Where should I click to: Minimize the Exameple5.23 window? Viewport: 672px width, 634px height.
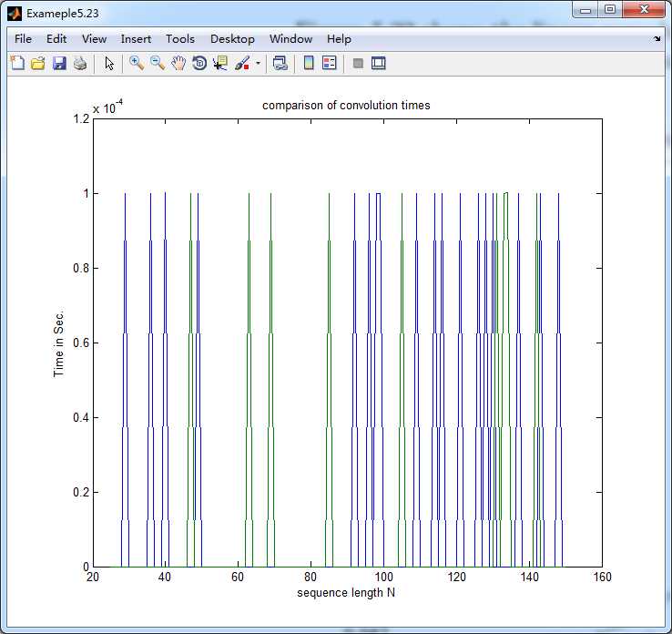pos(585,10)
